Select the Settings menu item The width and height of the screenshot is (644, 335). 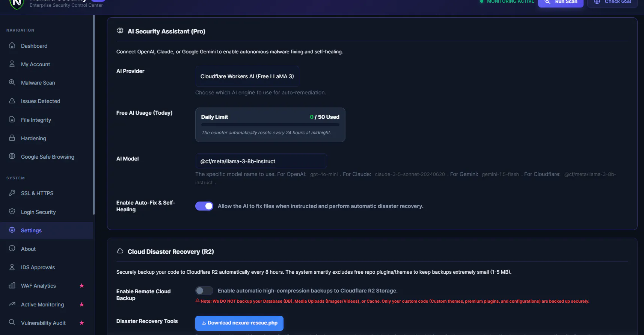point(47,230)
